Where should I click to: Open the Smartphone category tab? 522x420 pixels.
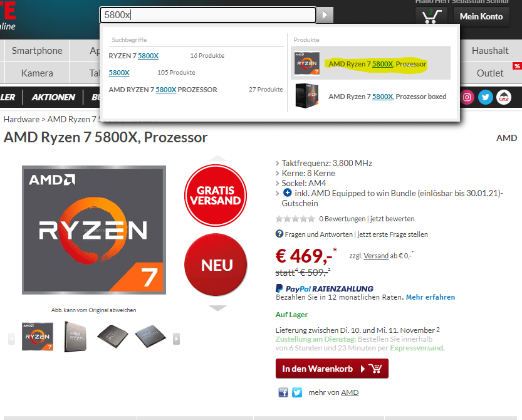coord(37,51)
